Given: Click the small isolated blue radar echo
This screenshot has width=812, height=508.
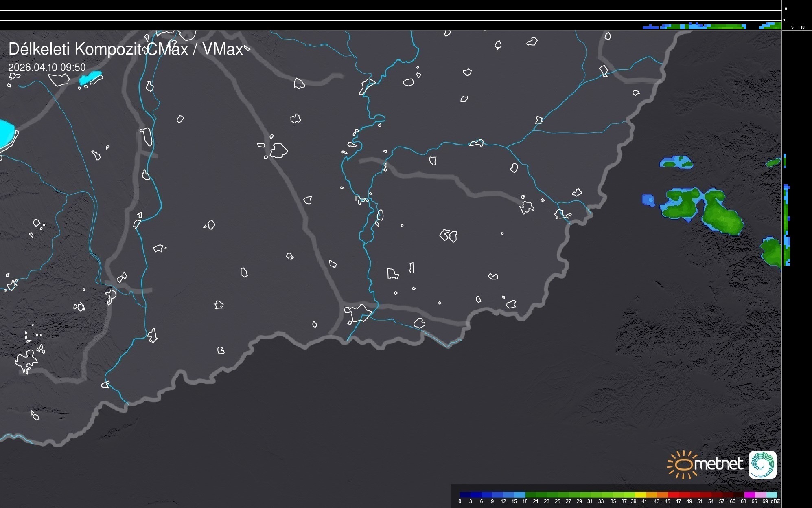Looking at the screenshot, I should [x=648, y=200].
